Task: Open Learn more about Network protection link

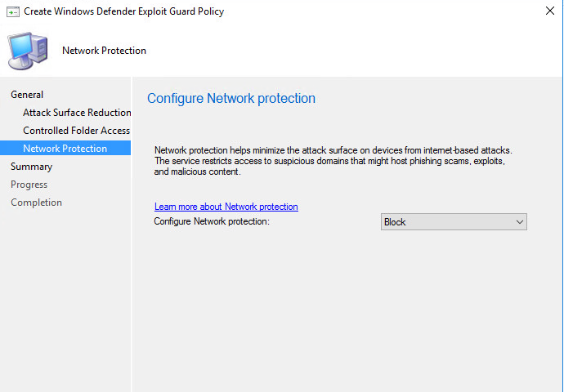Action: (226, 207)
